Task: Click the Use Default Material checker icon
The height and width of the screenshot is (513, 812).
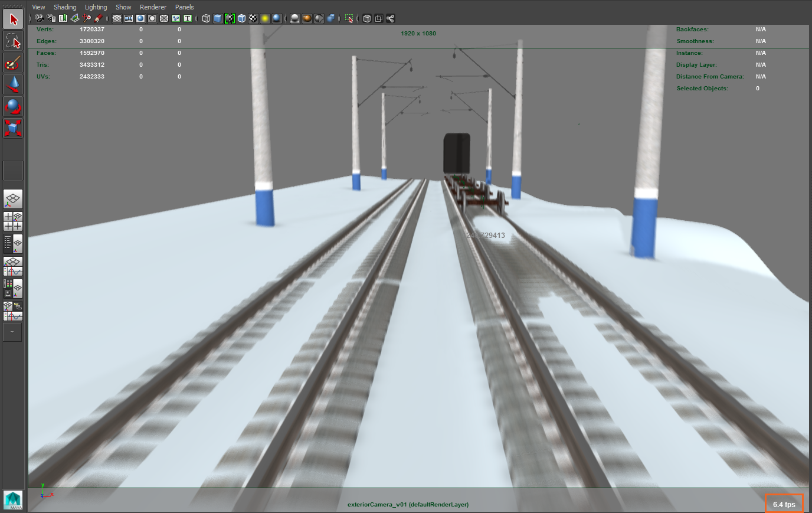Action: coord(253,18)
